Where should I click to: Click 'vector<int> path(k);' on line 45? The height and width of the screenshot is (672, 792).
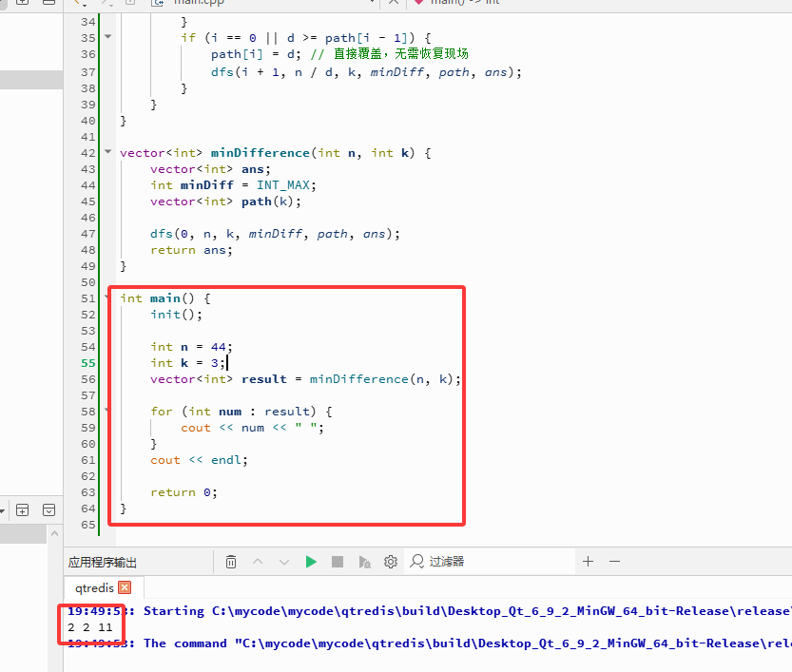225,202
